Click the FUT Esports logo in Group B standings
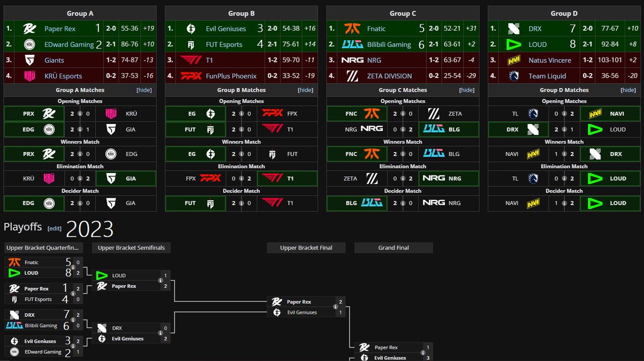Image resolution: width=644 pixels, height=361 pixels. [x=191, y=45]
